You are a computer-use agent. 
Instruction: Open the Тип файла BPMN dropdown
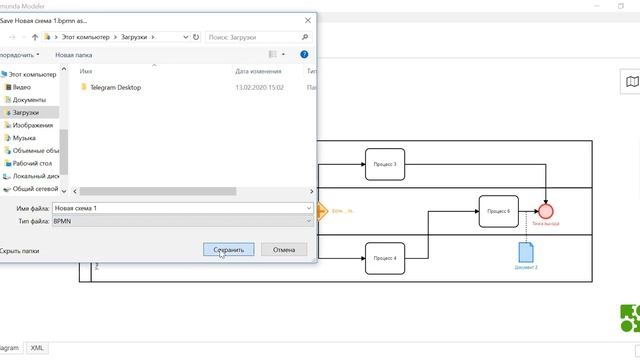point(182,221)
